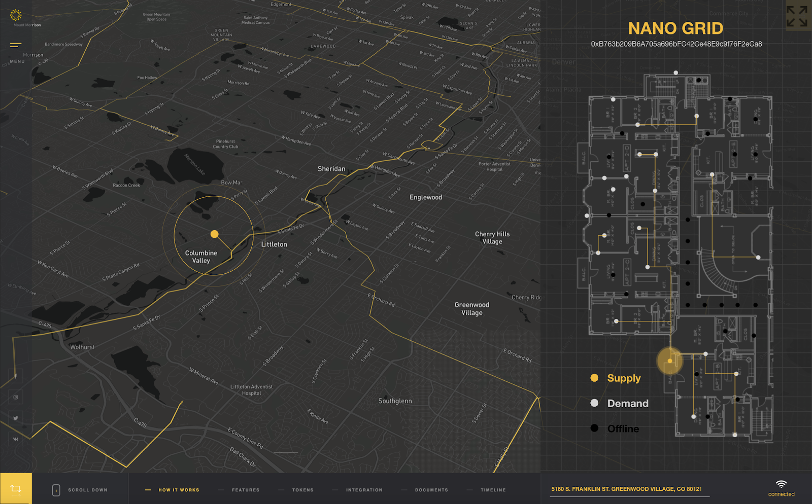Click the Saint Anthony Medical Campus label
This screenshot has height=504, width=812.
pyautogui.click(x=256, y=20)
